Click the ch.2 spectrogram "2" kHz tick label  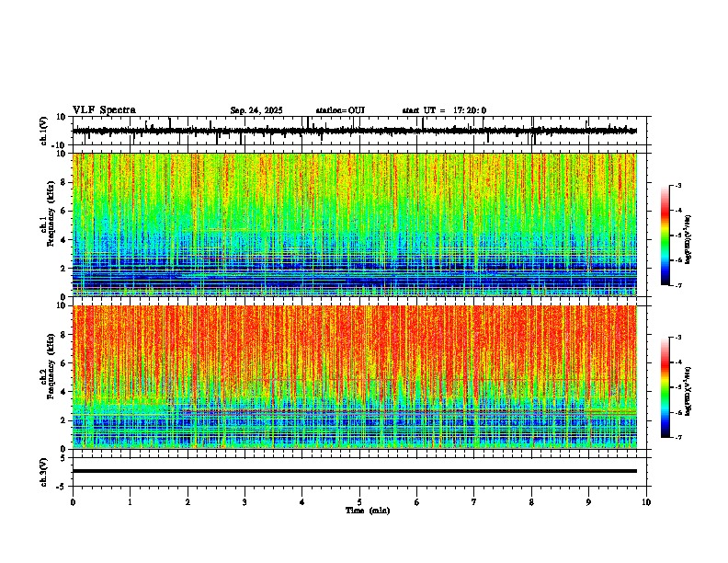tap(64, 420)
